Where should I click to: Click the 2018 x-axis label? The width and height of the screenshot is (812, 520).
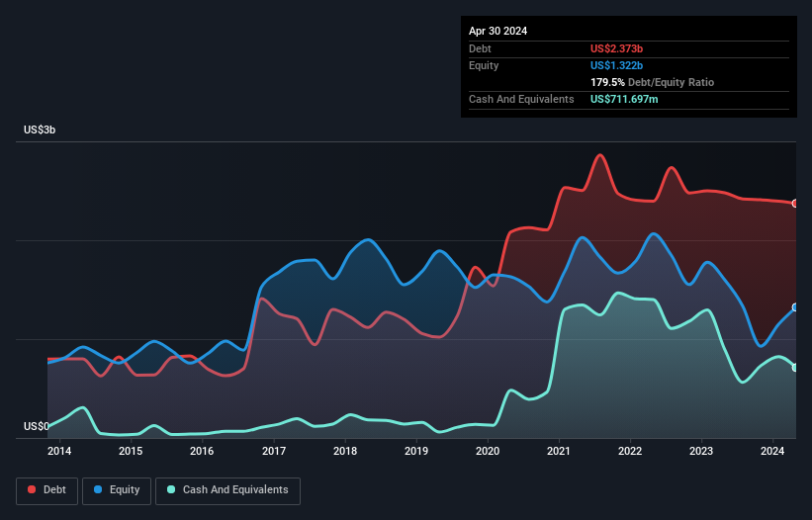(x=345, y=451)
